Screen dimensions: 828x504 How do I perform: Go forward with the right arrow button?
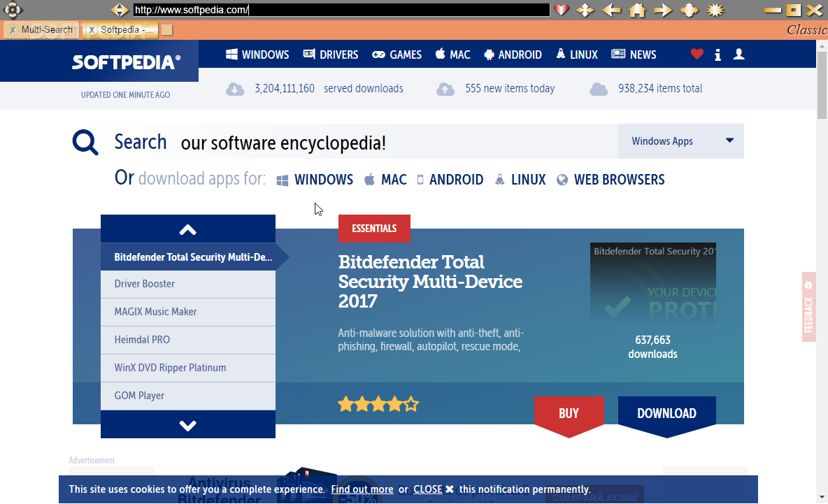click(663, 10)
